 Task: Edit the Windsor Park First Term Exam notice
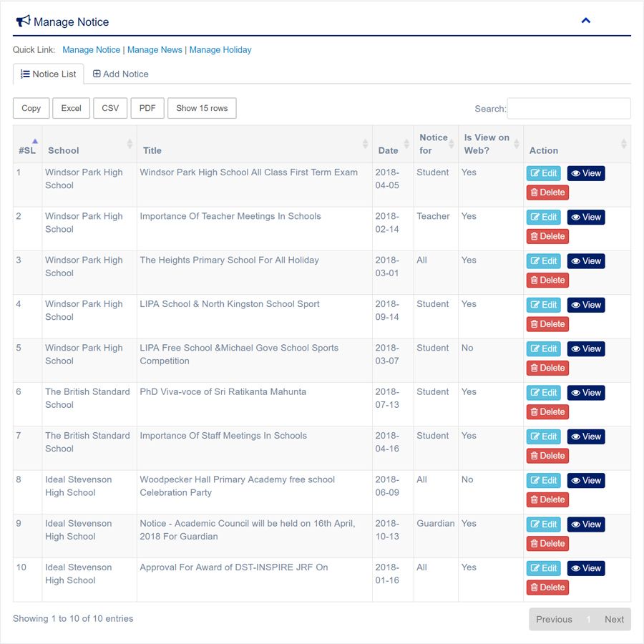[543, 173]
